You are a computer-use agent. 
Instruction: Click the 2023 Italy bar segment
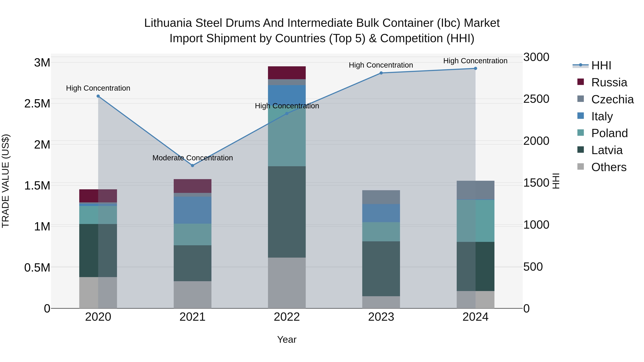click(381, 213)
